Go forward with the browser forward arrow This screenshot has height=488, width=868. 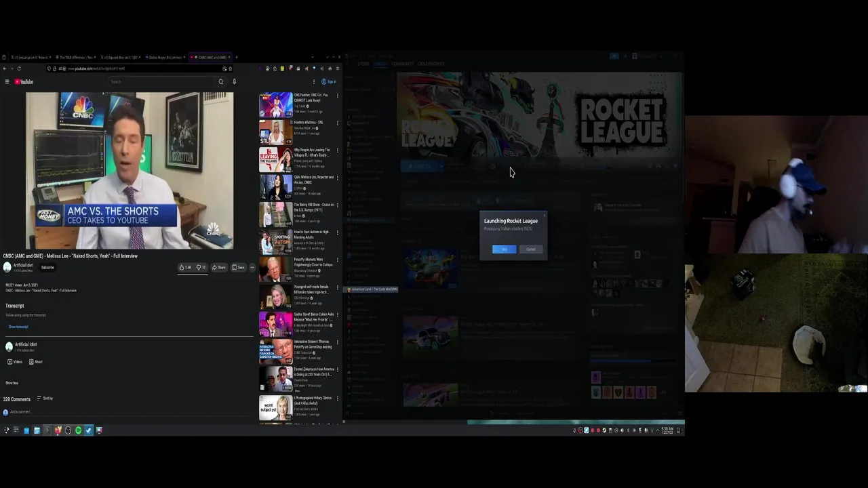click(12, 68)
